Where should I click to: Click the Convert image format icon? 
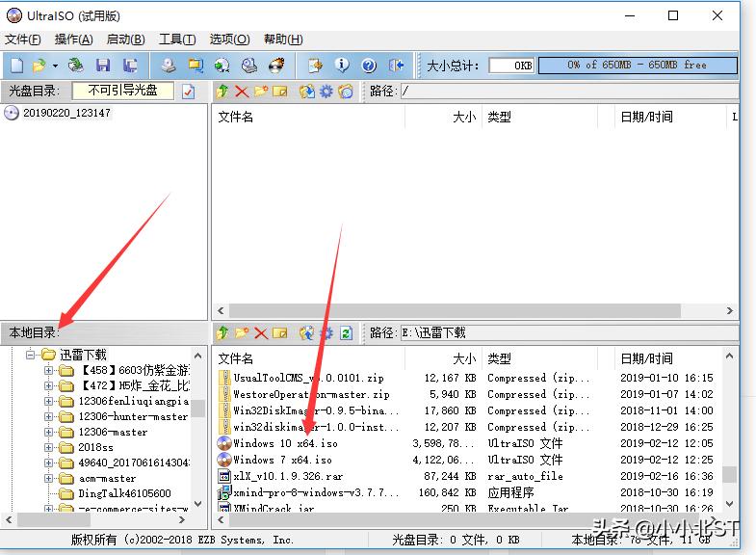click(x=196, y=66)
